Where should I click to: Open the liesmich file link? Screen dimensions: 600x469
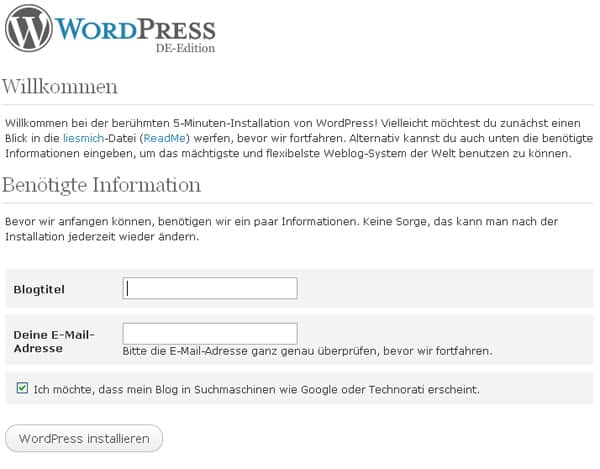pyautogui.click(x=83, y=138)
